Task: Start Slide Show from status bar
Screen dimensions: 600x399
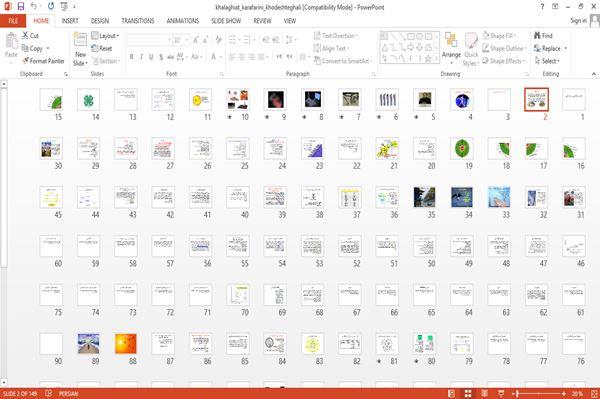Action: pyautogui.click(x=501, y=394)
